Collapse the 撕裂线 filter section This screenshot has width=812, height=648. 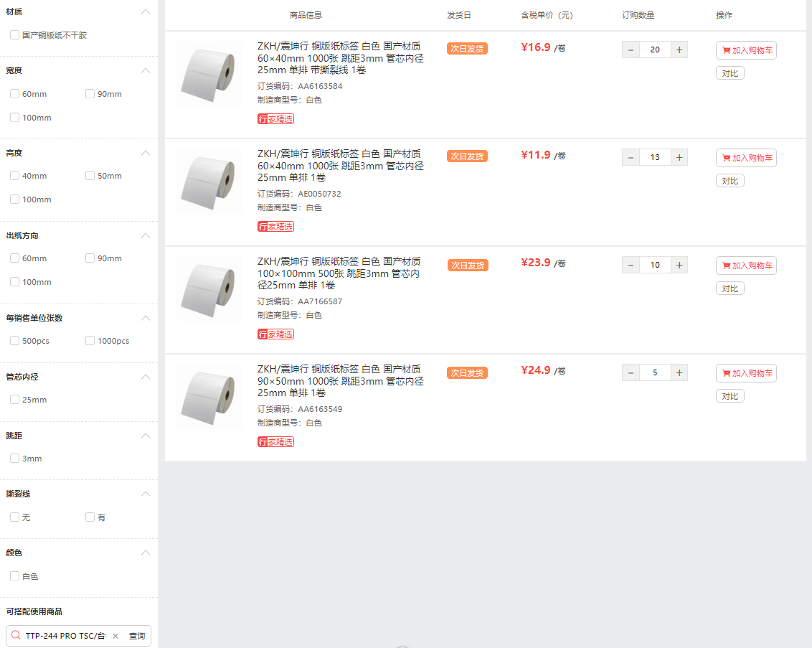click(x=146, y=494)
